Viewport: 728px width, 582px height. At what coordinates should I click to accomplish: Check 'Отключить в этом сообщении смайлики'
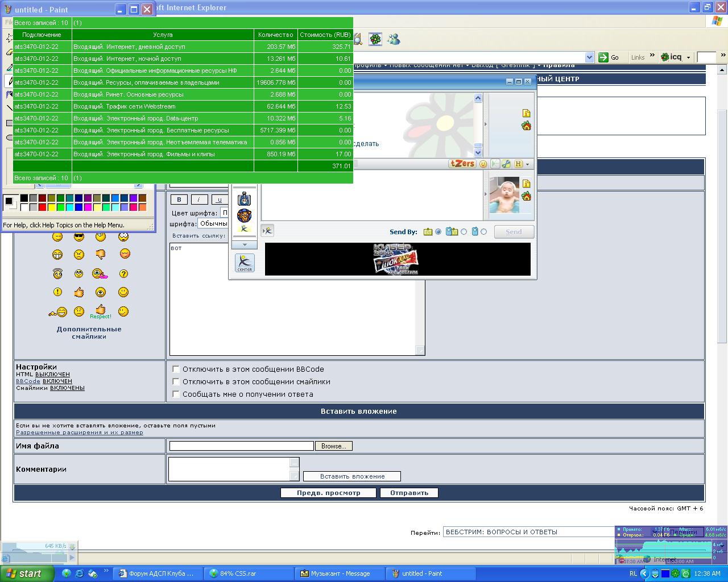[x=176, y=381]
